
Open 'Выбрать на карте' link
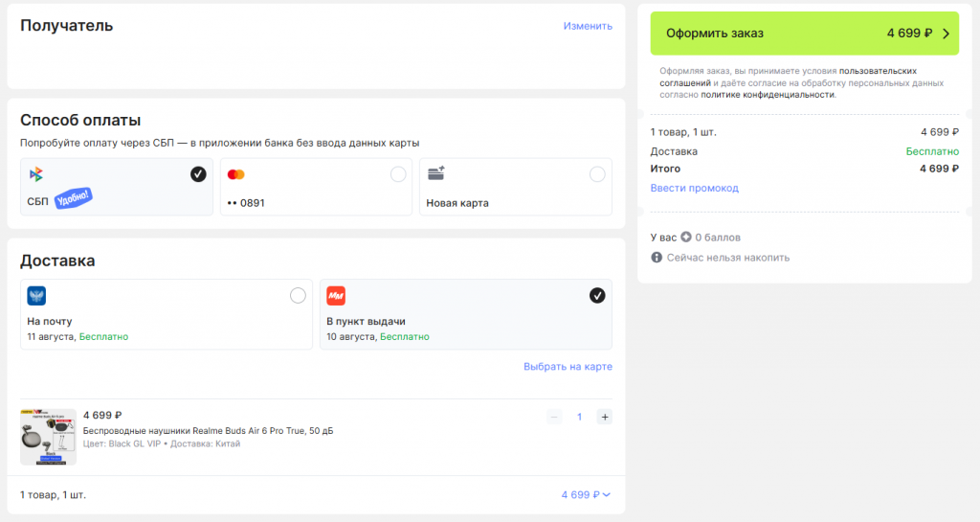click(x=568, y=367)
